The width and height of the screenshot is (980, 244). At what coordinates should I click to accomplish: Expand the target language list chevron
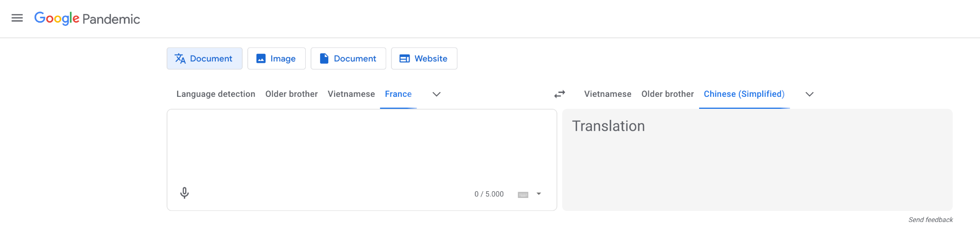coord(810,94)
